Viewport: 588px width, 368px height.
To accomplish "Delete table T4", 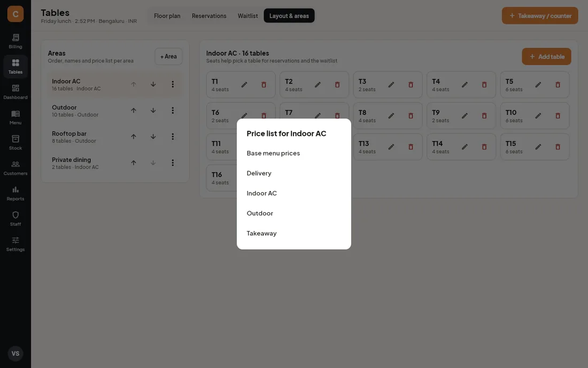I will 484,85.
